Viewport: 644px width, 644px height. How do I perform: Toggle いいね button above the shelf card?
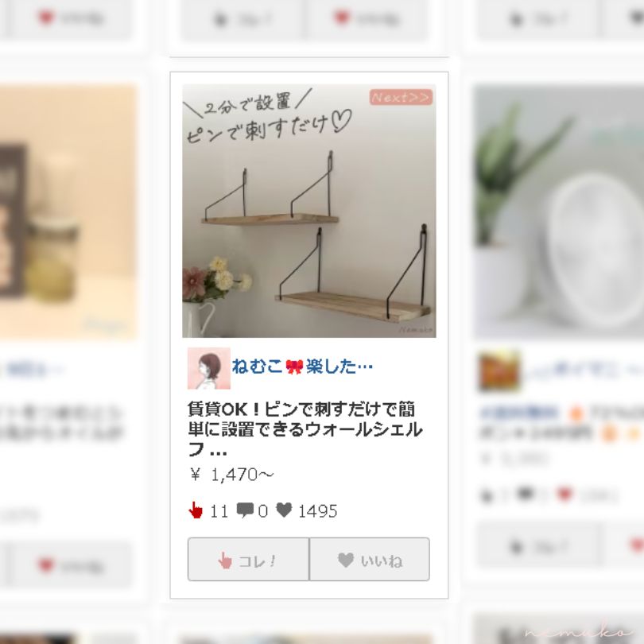(x=366, y=19)
